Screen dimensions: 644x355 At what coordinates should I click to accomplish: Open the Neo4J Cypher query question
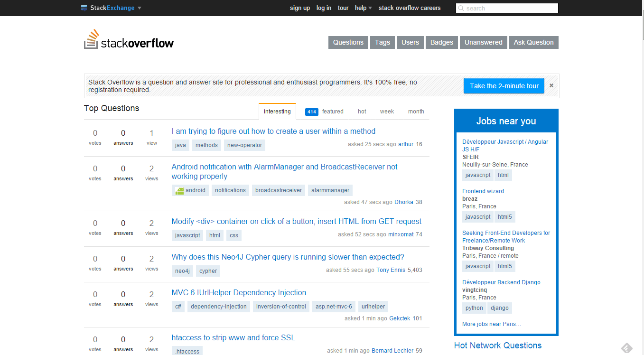click(288, 257)
